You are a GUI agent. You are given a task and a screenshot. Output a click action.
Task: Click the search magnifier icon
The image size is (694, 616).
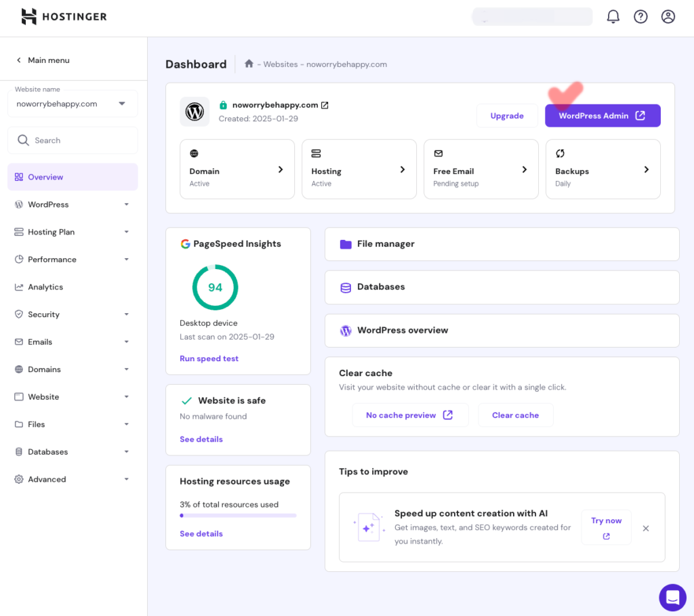click(x=23, y=140)
